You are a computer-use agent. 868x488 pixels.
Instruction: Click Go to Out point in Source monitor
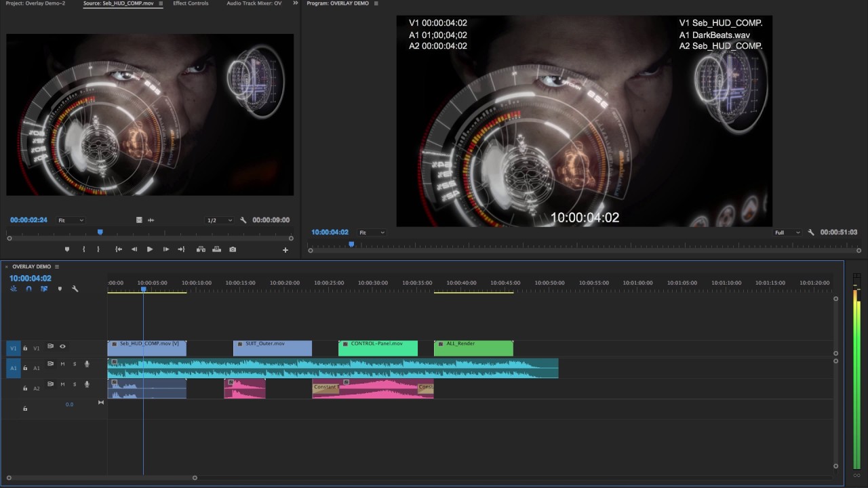(181, 249)
